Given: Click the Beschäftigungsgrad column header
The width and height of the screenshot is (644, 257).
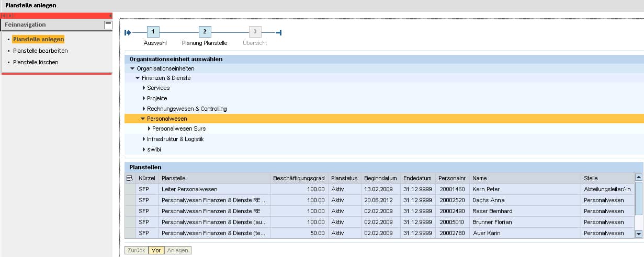Looking at the screenshot, I should 299,178.
